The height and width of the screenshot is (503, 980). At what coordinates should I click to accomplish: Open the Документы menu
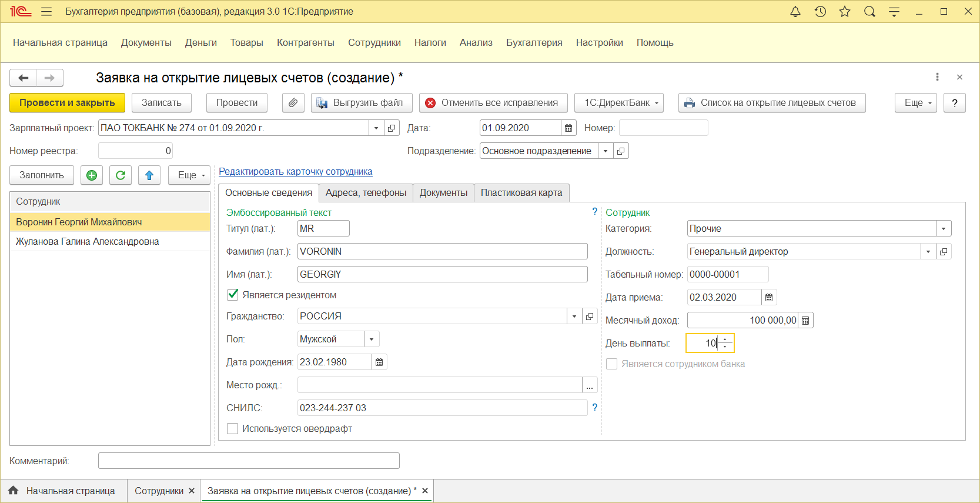click(146, 43)
